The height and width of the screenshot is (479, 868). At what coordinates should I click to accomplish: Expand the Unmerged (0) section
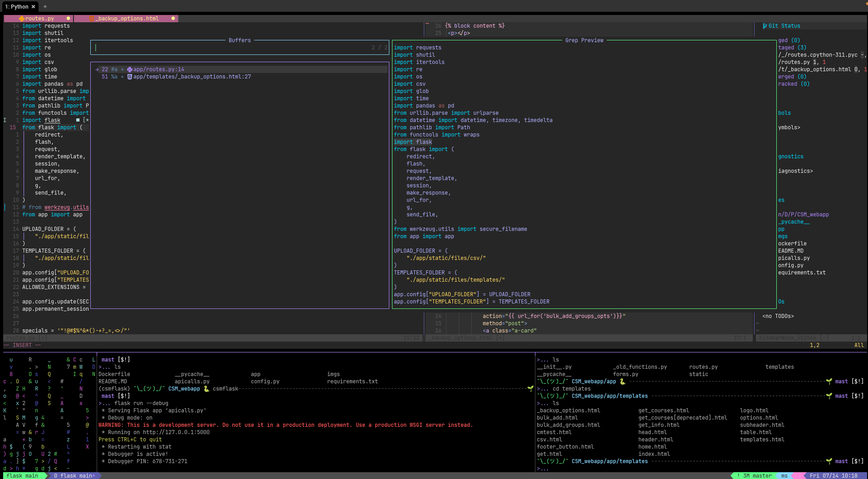click(x=792, y=77)
